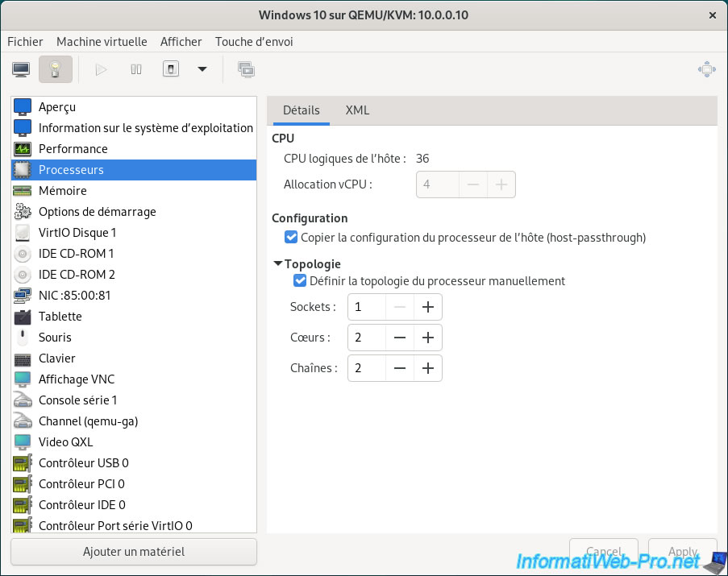Select Contrôleur IDE 0
728x576 pixels.
pos(134,505)
